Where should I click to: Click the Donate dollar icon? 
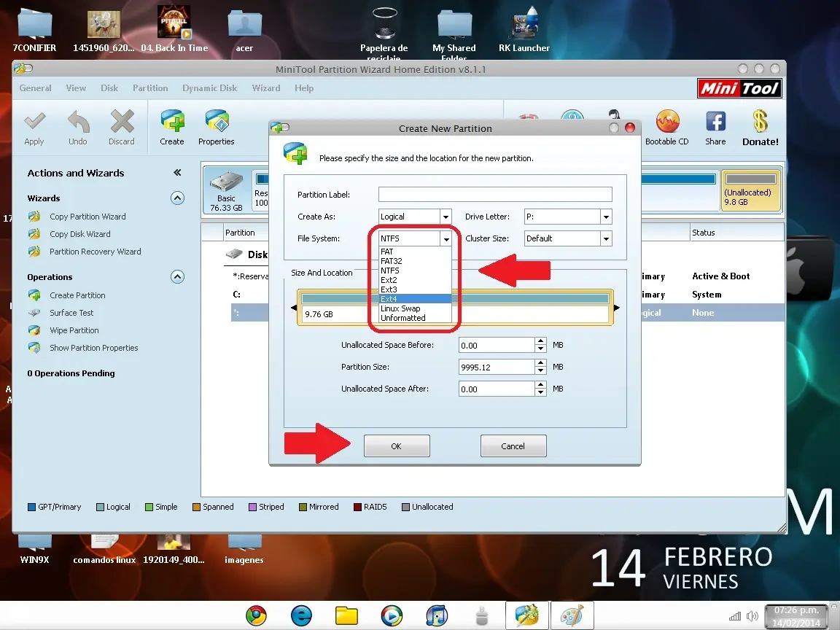[x=761, y=121]
